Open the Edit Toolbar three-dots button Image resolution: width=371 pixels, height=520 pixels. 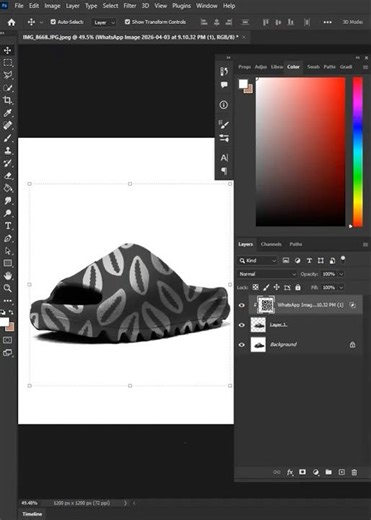point(7,301)
